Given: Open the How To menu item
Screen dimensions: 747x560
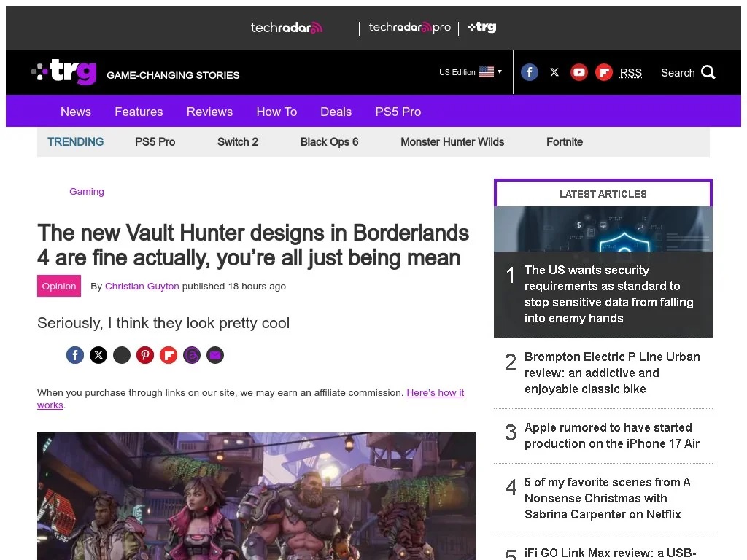Looking at the screenshot, I should tap(276, 112).
